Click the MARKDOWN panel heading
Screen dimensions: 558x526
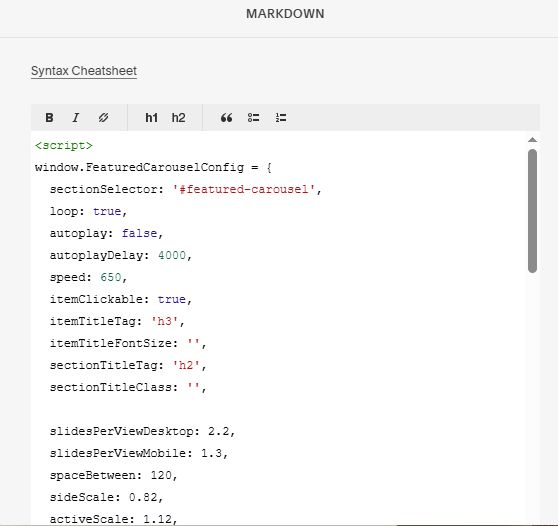(x=285, y=14)
